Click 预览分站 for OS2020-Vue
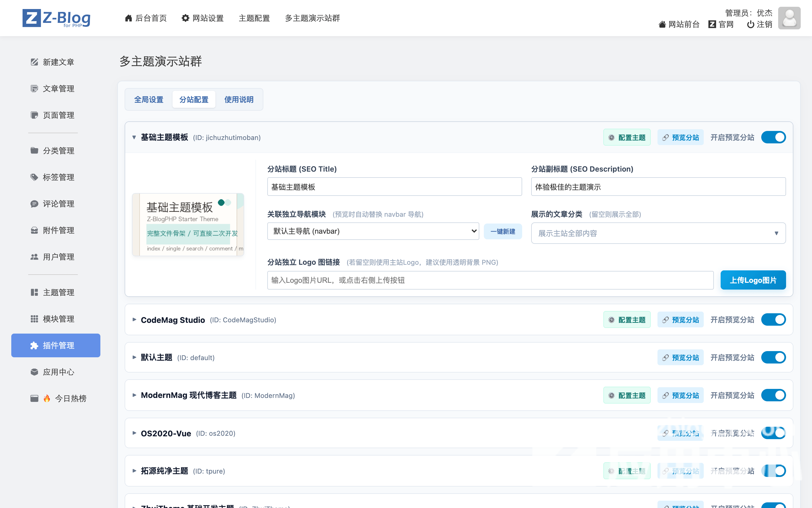Screen dimensions: 812x508 [680, 433]
